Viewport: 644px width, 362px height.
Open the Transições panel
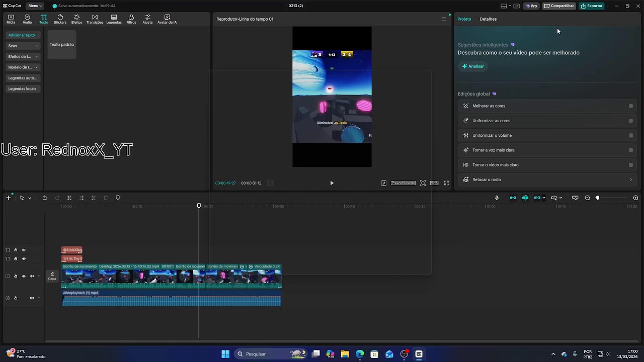point(95,19)
